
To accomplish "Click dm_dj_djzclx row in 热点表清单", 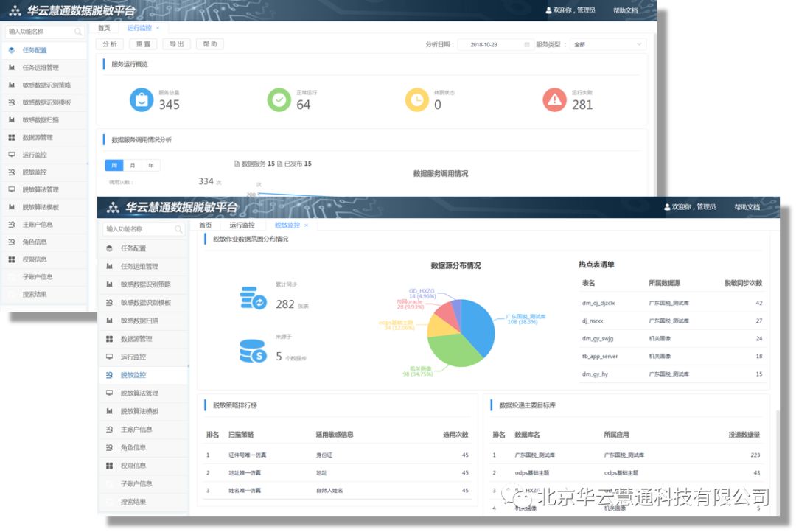I will coord(672,303).
